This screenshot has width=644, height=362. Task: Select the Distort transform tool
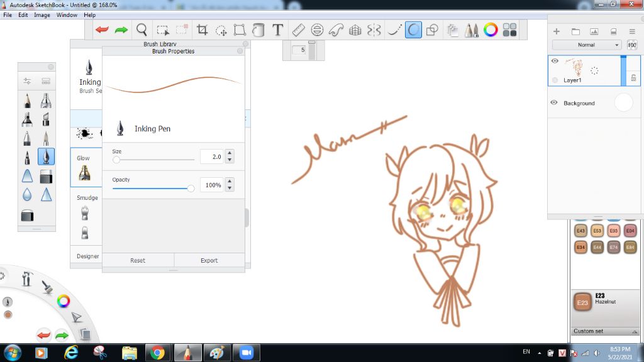click(x=240, y=30)
